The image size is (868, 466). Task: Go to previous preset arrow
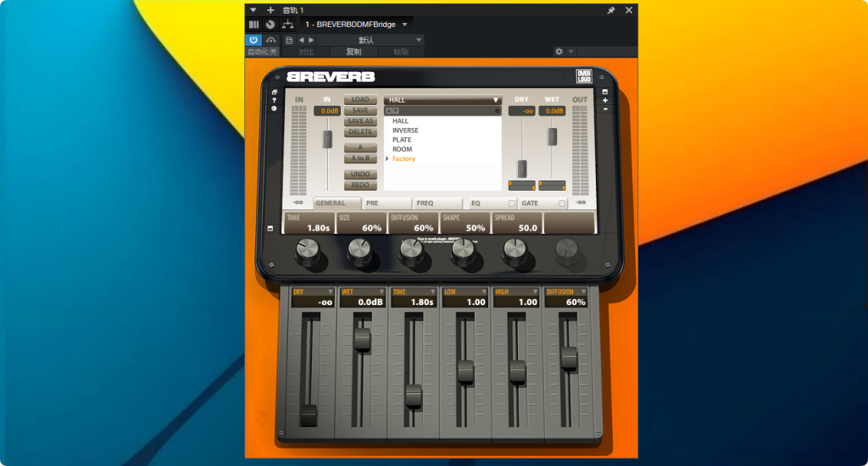click(x=301, y=41)
